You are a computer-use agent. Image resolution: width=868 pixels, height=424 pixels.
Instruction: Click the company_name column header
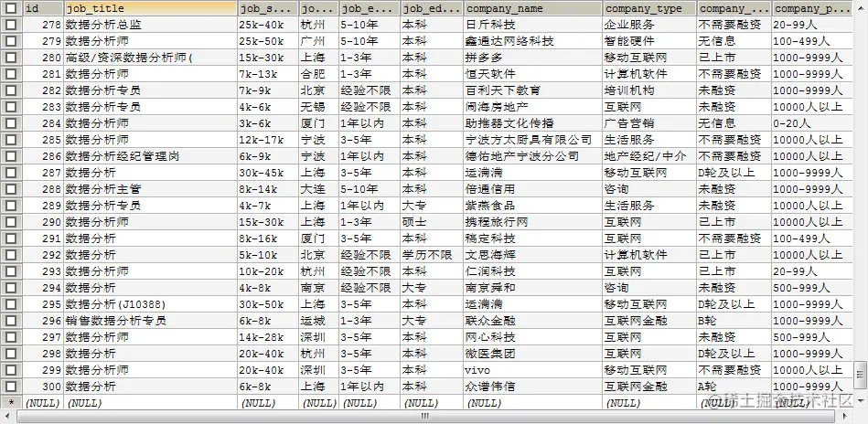532,8
